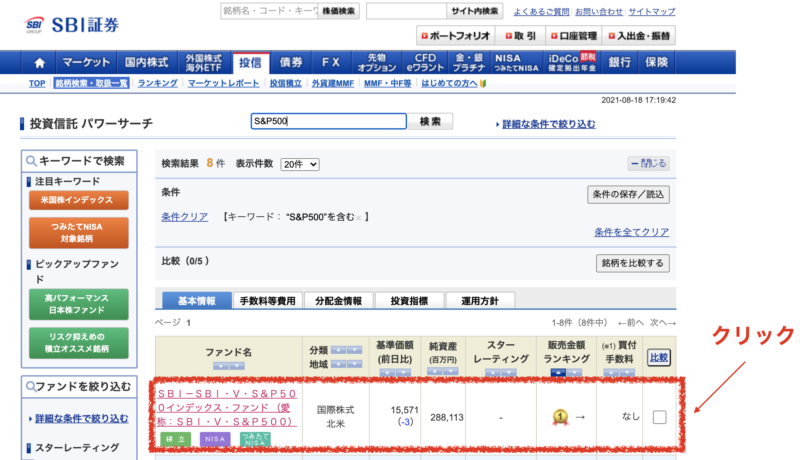Tick the compare checkbox for SBI・V・S&P500 fund
Viewport: 800px width, 460px height.
[x=659, y=417]
